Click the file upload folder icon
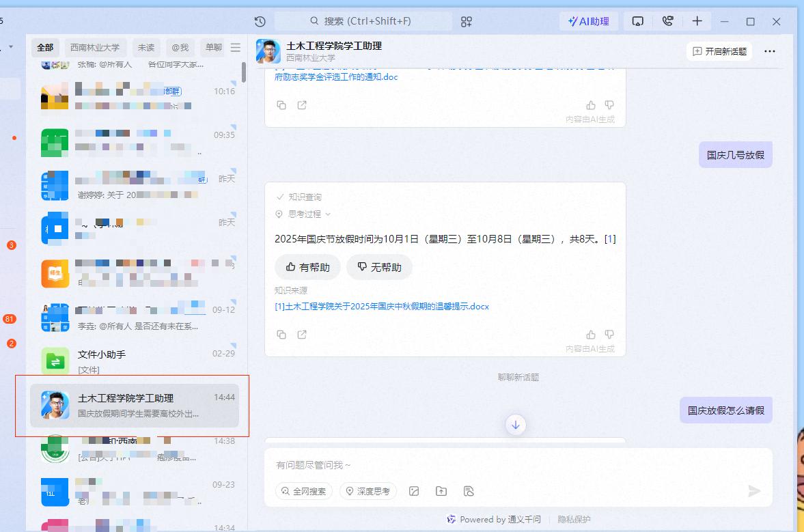The height and width of the screenshot is (532, 804). [x=441, y=491]
